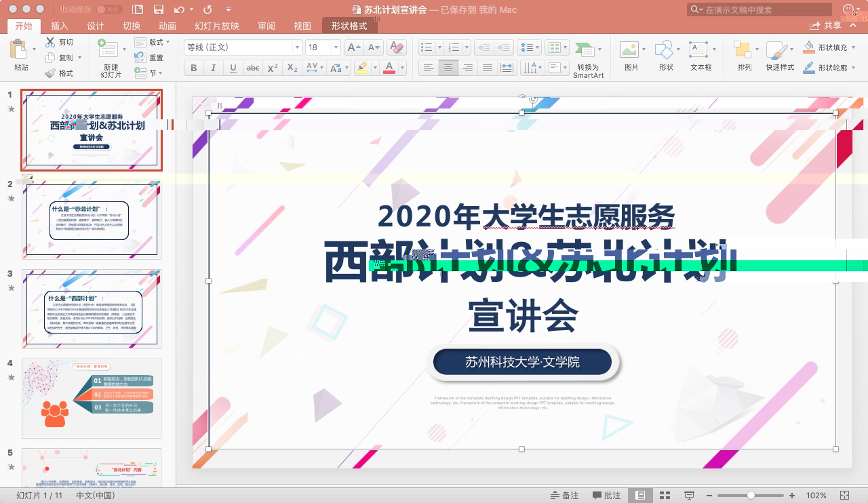Open the font size 18 dropdown
Screen dimensions: 868x503
click(336, 47)
